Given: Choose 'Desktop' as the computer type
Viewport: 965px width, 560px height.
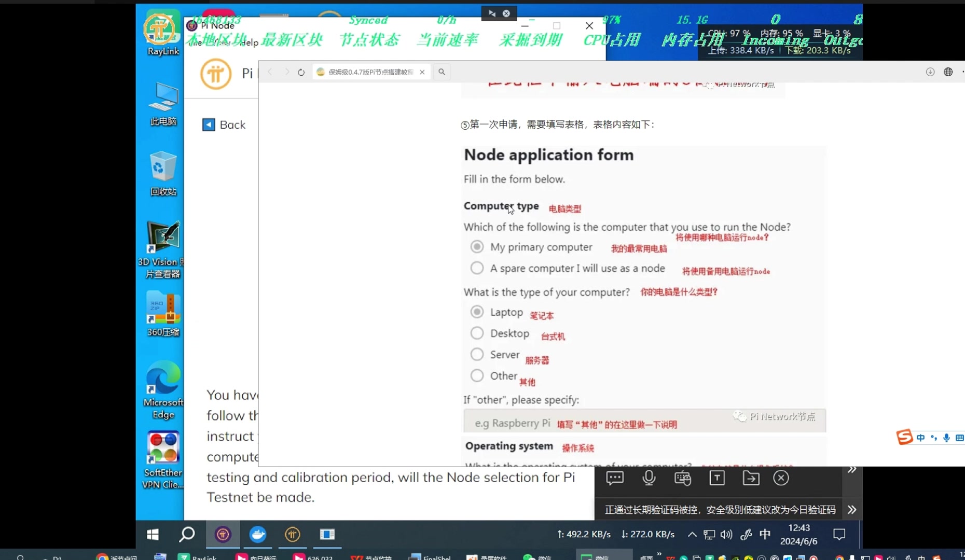Looking at the screenshot, I should tap(477, 332).
